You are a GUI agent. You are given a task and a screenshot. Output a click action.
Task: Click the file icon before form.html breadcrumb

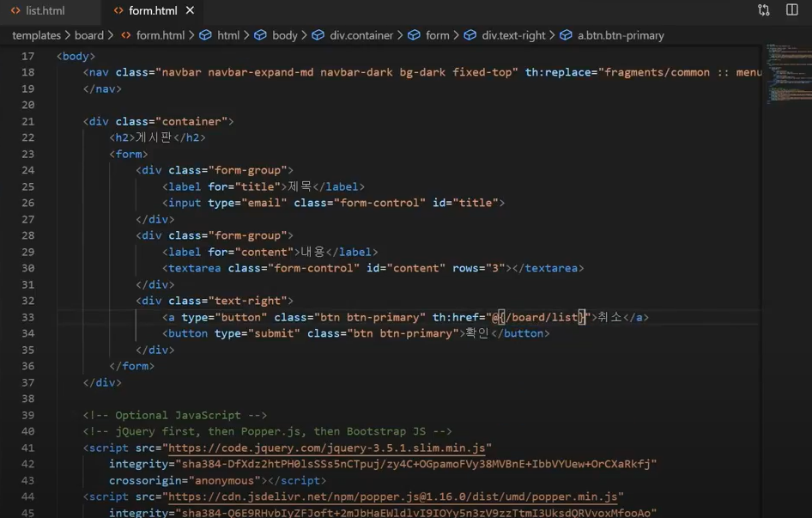click(x=126, y=35)
